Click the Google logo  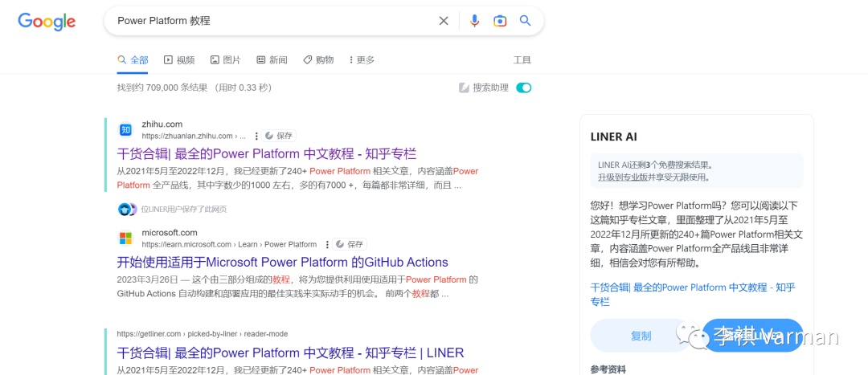(47, 22)
